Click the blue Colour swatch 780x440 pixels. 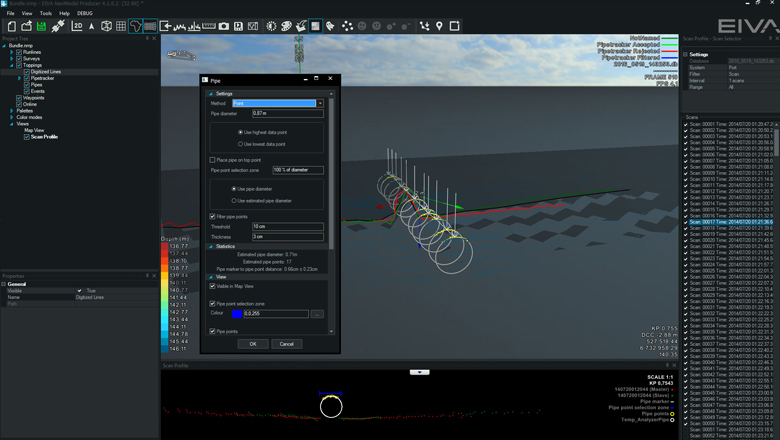[237, 314]
